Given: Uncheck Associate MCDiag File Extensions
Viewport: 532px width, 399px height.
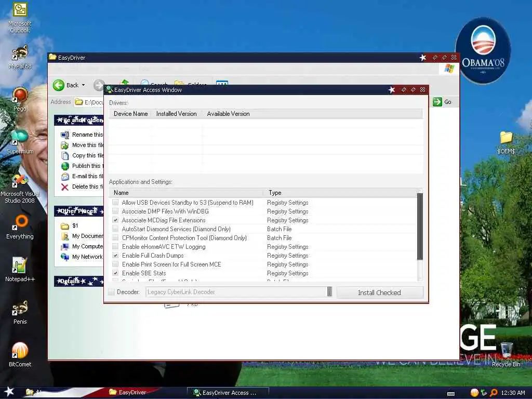Looking at the screenshot, I should 115,220.
